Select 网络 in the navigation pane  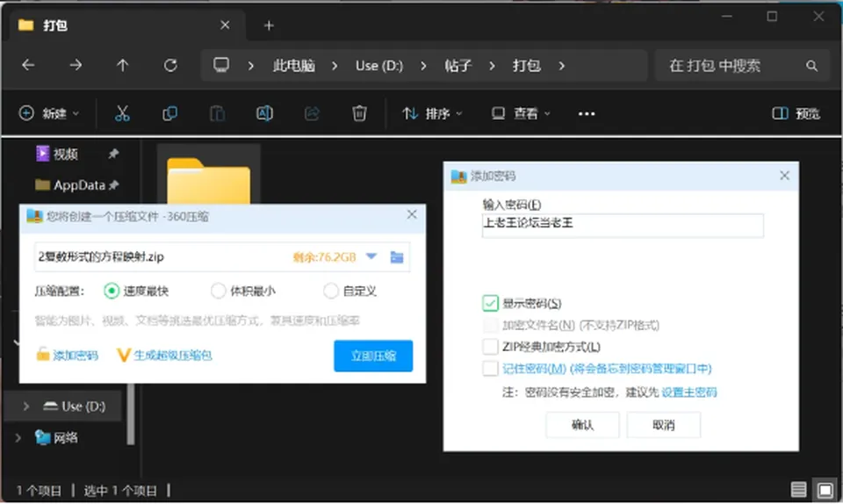point(56,437)
